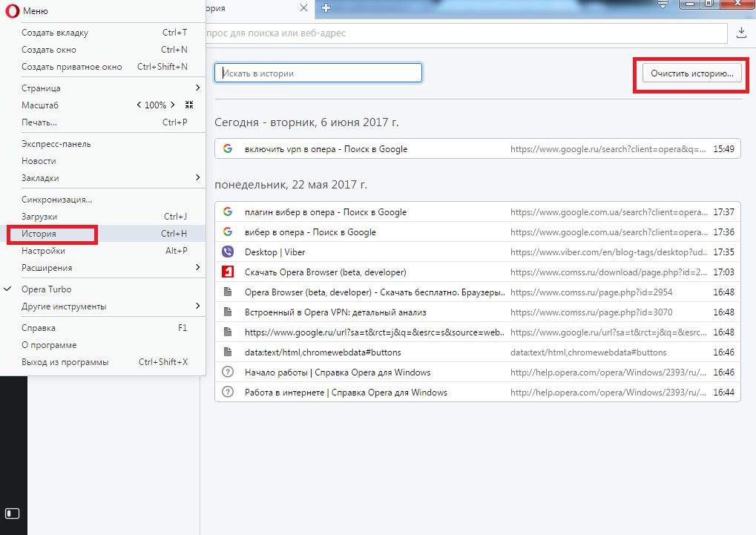This screenshot has width=756, height=535.
Task: Click the data:text/html,chromewebdata#buttons URL text
Action: point(588,352)
